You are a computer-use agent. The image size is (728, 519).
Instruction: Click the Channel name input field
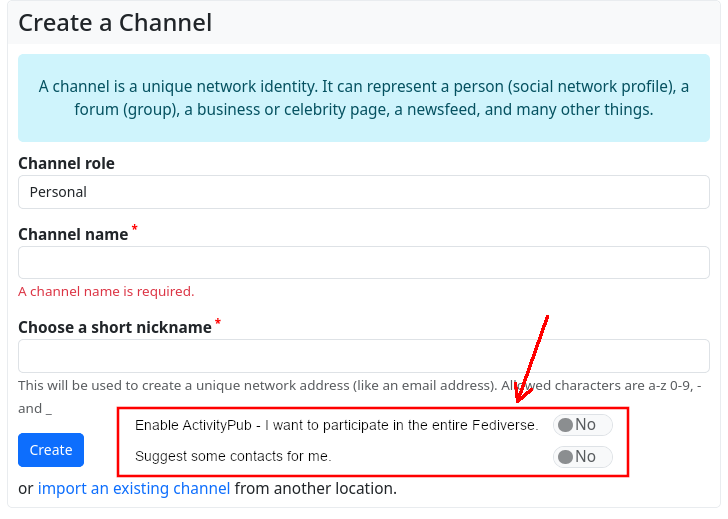[x=363, y=262]
